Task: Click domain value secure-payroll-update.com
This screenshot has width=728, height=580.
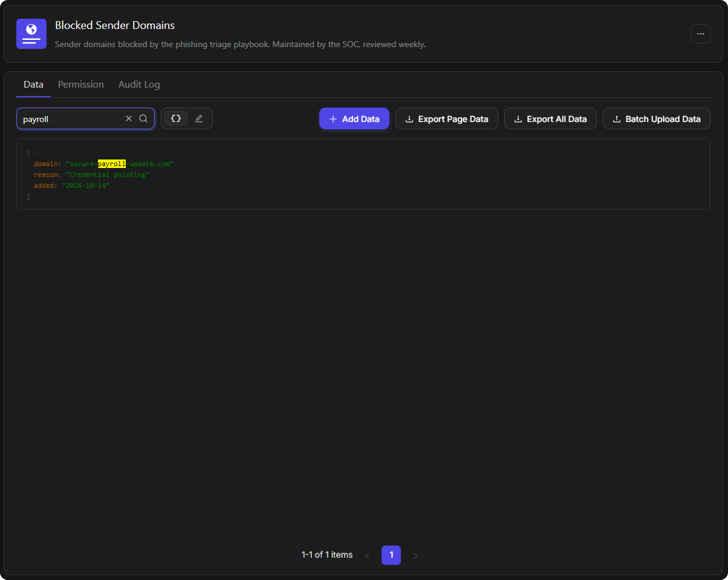Action: pyautogui.click(x=120, y=164)
